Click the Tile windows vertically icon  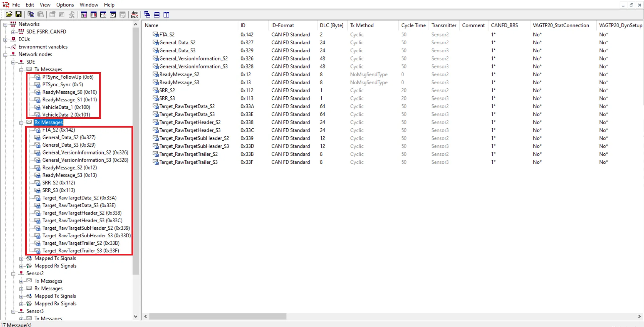(166, 14)
